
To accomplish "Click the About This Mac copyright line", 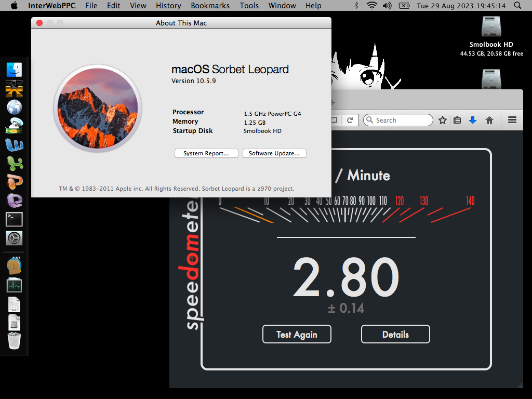I will click(177, 189).
